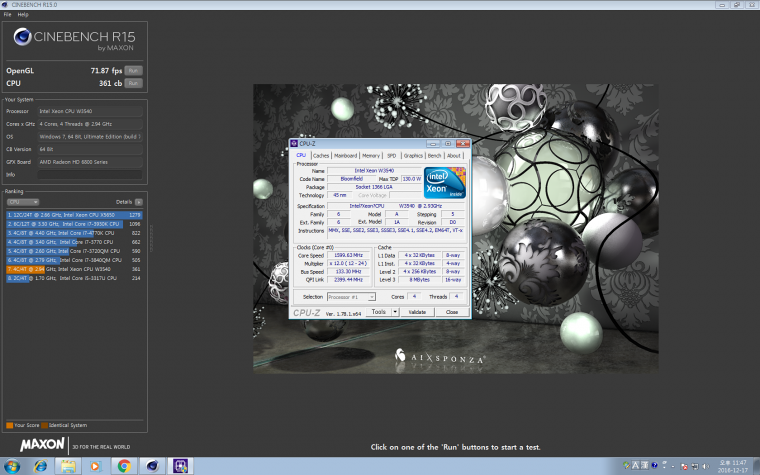Image resolution: width=760 pixels, height=475 pixels.
Task: Open the Windows Start menu
Action: click(x=12, y=466)
